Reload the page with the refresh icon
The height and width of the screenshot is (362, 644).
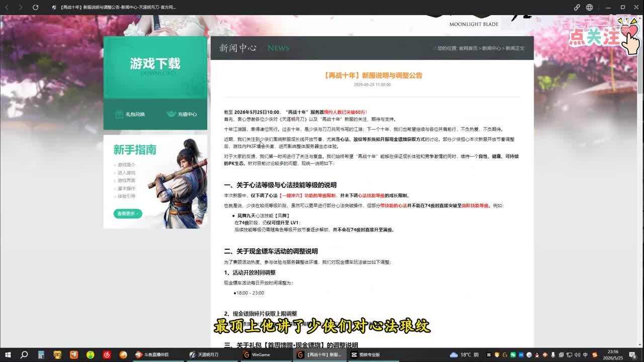[35, 8]
